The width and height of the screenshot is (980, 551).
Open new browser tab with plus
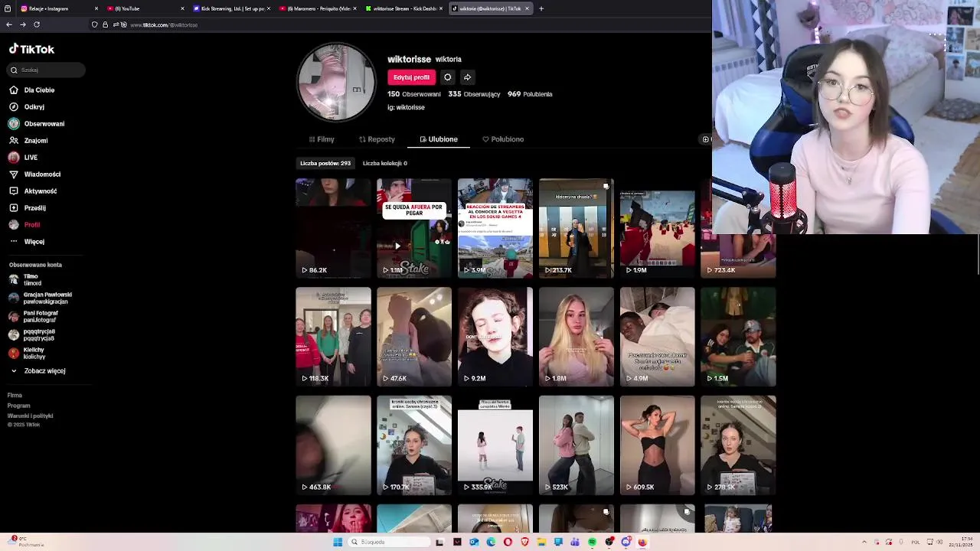pos(541,8)
